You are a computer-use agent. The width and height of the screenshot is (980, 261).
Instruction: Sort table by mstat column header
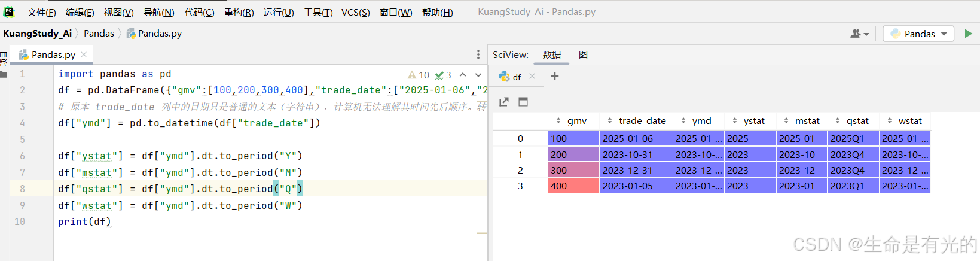click(x=802, y=121)
